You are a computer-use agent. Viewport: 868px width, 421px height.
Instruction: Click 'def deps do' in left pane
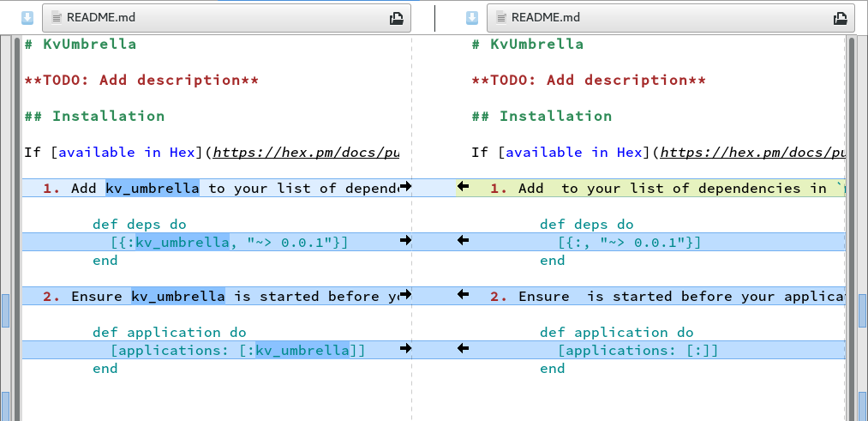[x=140, y=225]
